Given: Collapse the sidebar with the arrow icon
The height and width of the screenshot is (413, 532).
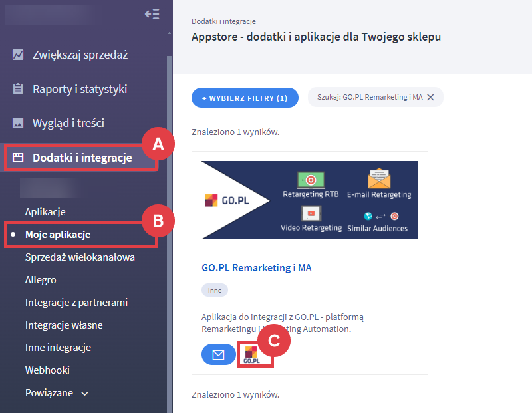Looking at the screenshot, I should click(x=152, y=14).
